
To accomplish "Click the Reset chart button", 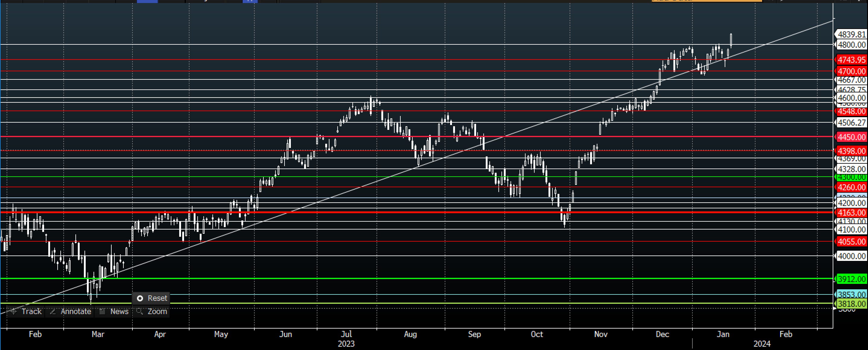I will coord(151,298).
